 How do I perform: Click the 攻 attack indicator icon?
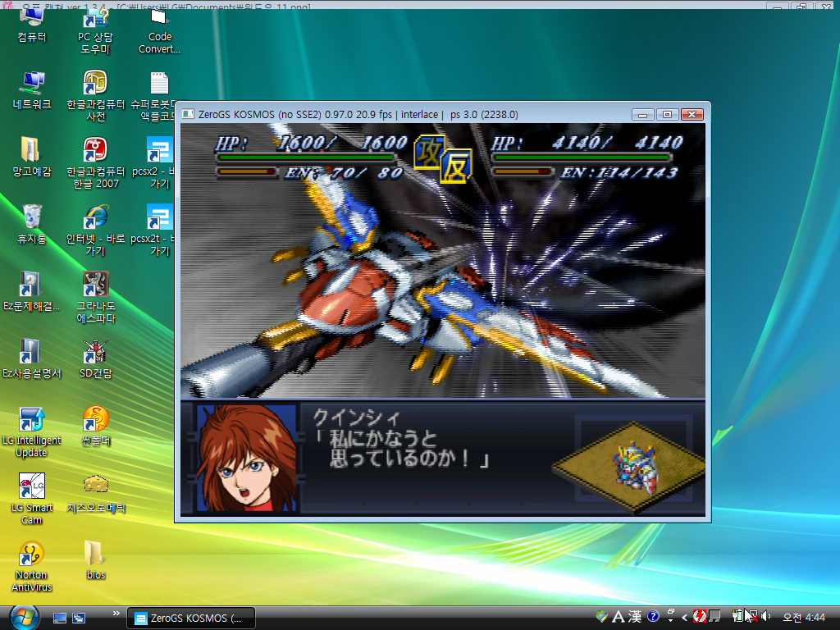[428, 153]
